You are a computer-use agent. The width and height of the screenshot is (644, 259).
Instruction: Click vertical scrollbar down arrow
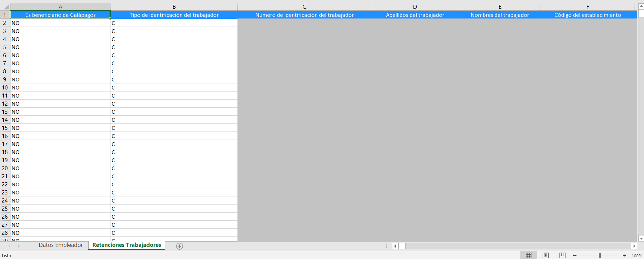(641, 238)
